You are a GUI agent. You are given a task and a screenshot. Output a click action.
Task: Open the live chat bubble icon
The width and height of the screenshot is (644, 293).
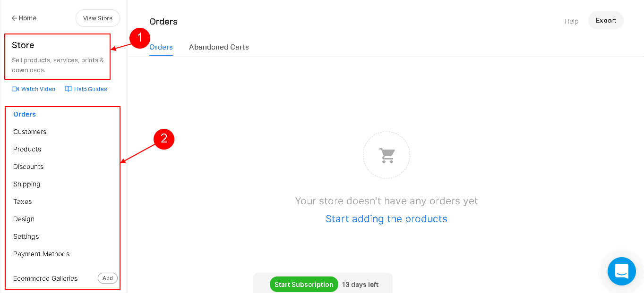tap(621, 271)
